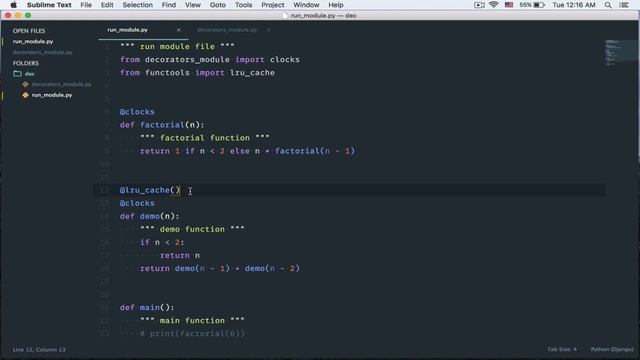
Task: Click the Tab Size: 4 status item
Action: [x=562, y=349]
